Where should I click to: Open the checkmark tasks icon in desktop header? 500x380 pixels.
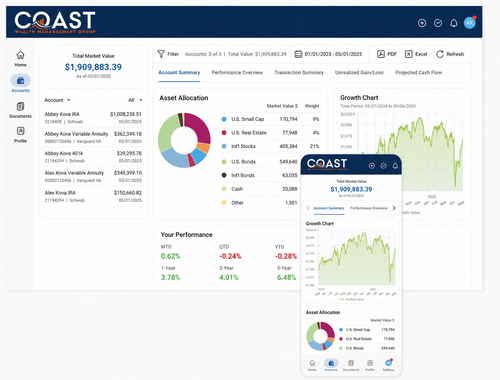(x=438, y=23)
